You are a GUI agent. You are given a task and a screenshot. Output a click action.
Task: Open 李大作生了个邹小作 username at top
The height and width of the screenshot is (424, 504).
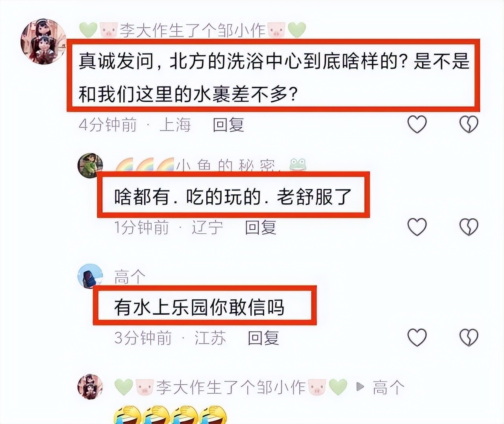click(x=193, y=30)
